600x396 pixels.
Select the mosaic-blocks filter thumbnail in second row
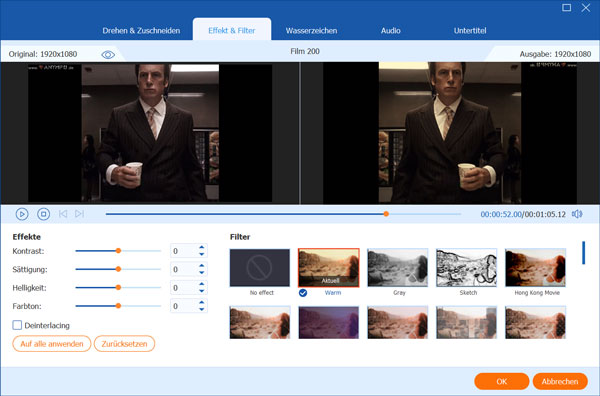click(x=466, y=323)
